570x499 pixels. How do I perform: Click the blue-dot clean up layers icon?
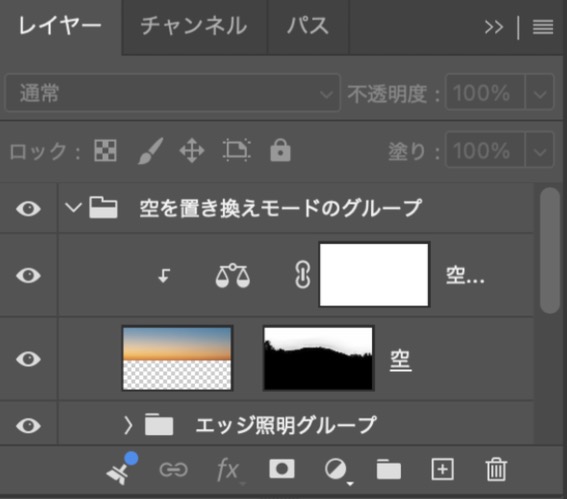coord(121,469)
